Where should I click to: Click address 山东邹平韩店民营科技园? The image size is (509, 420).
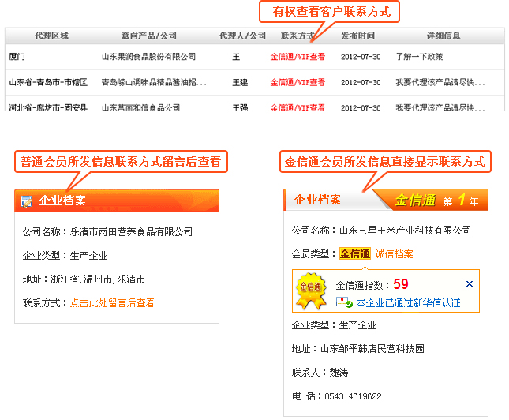click(372, 349)
